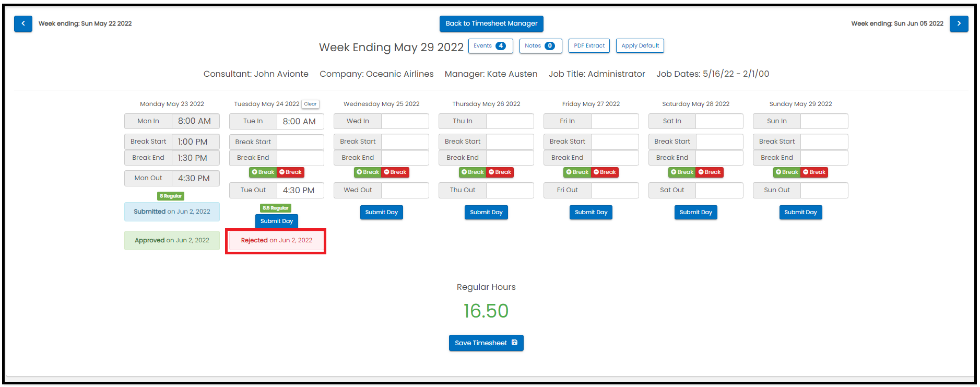Image resolution: width=980 pixels, height=387 pixels.
Task: Add a break on Thursday with green Break
Action: [x=473, y=172]
